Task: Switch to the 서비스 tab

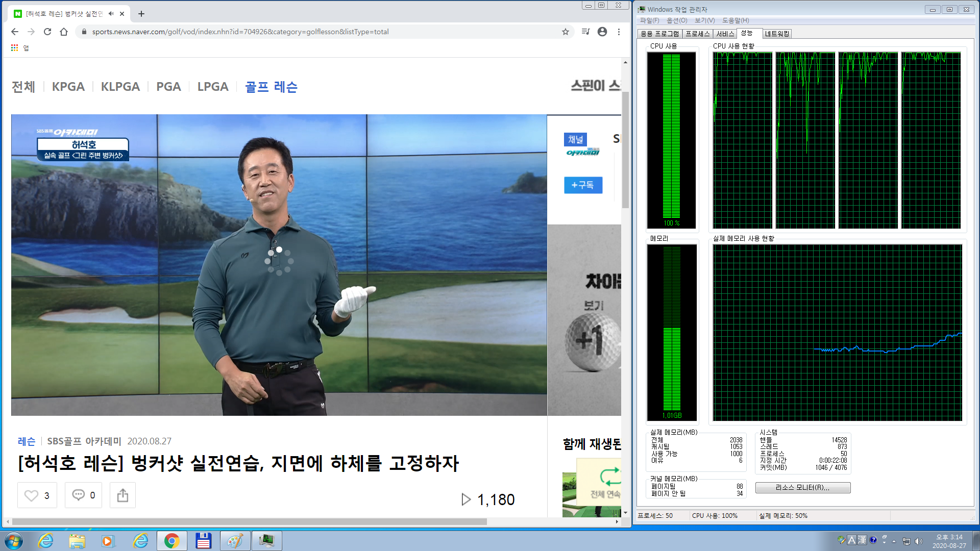Action: (725, 34)
